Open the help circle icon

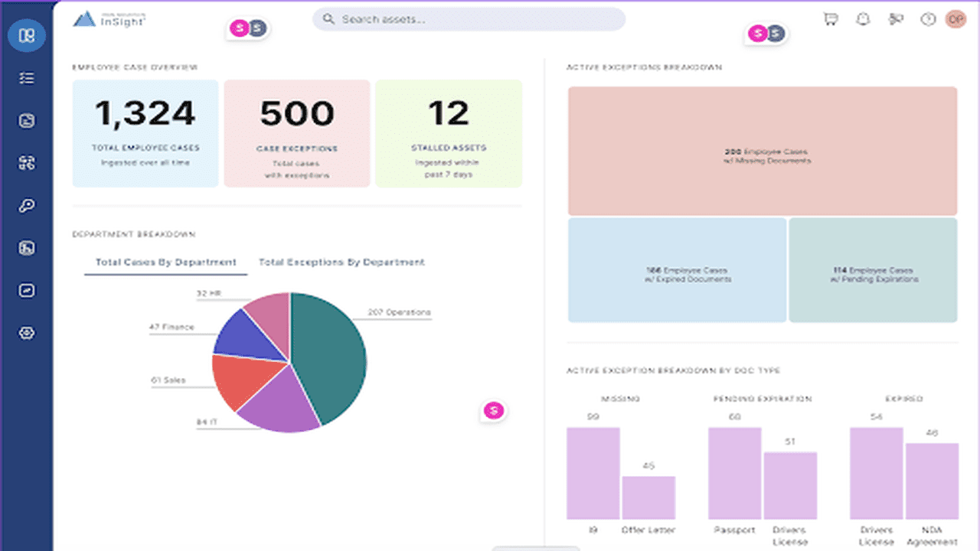pos(928,19)
